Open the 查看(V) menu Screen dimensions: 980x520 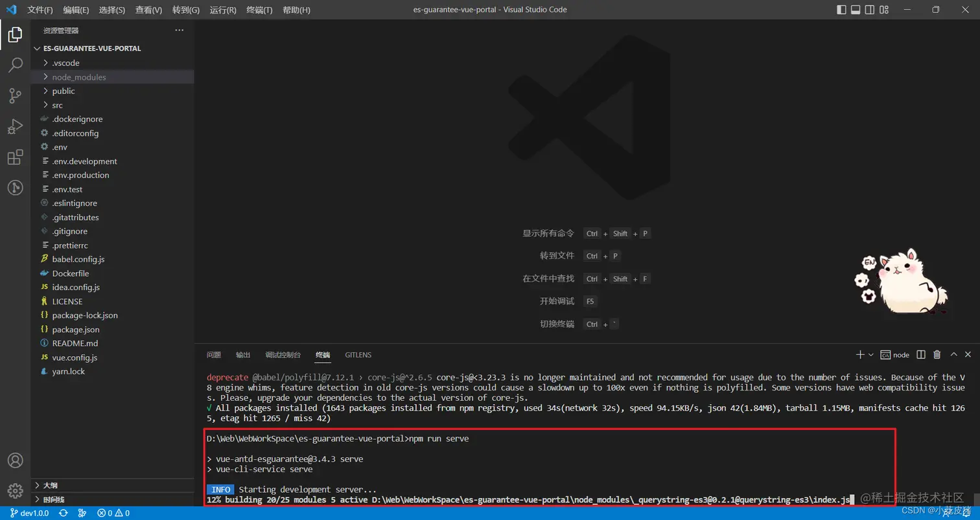[x=149, y=10]
